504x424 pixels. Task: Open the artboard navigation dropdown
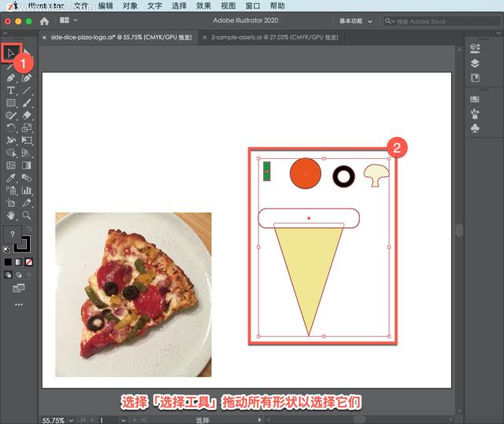coord(123,420)
